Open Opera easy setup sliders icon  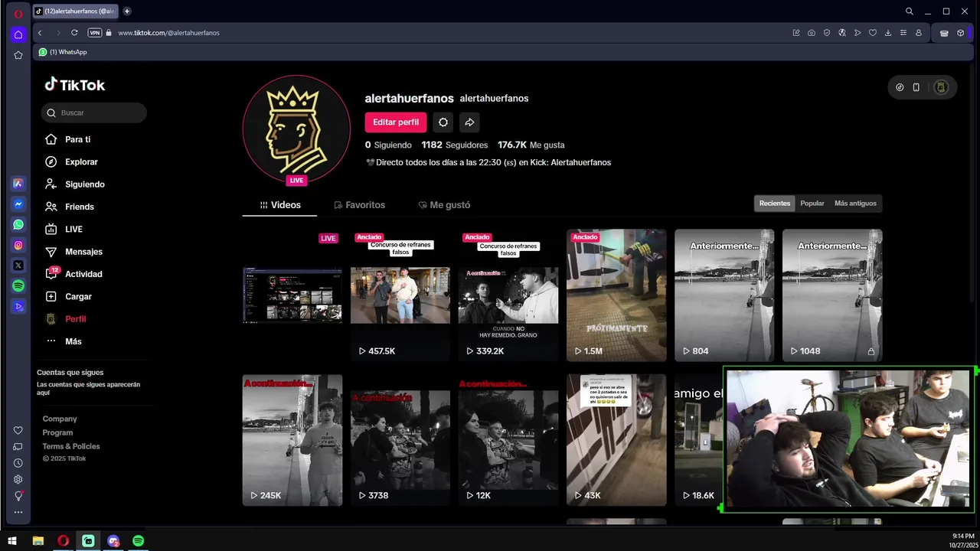tap(903, 33)
